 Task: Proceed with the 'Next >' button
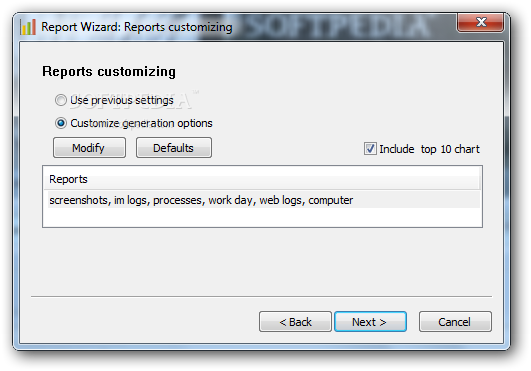370,322
